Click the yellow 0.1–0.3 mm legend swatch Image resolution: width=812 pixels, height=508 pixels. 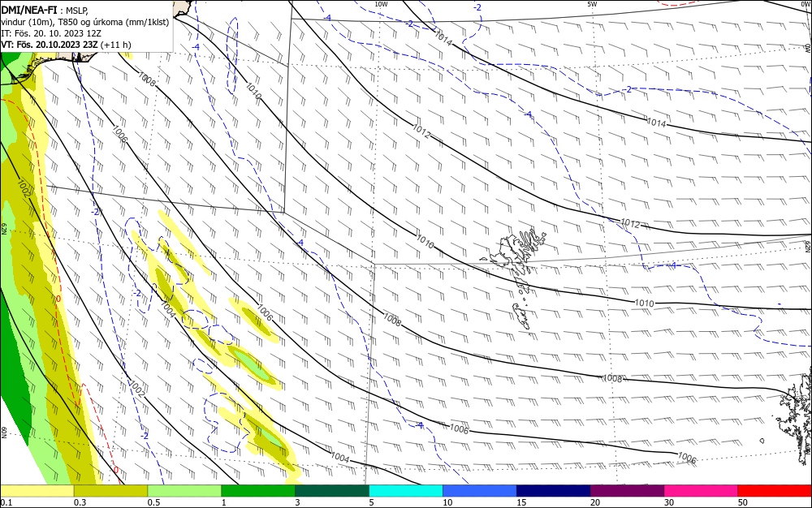click(x=37, y=491)
